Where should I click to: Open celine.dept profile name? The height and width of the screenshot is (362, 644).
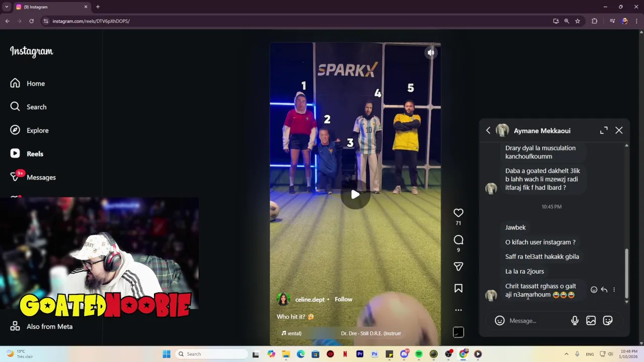[x=309, y=300]
